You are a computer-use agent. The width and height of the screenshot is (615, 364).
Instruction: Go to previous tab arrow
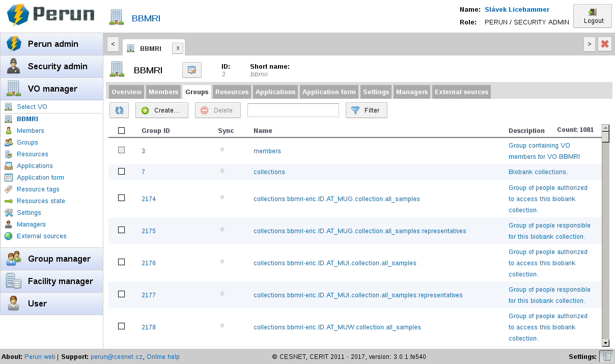pyautogui.click(x=113, y=44)
